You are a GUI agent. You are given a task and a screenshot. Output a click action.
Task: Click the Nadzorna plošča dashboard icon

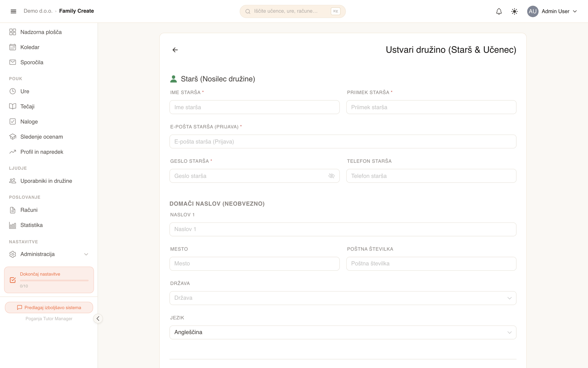(x=13, y=32)
